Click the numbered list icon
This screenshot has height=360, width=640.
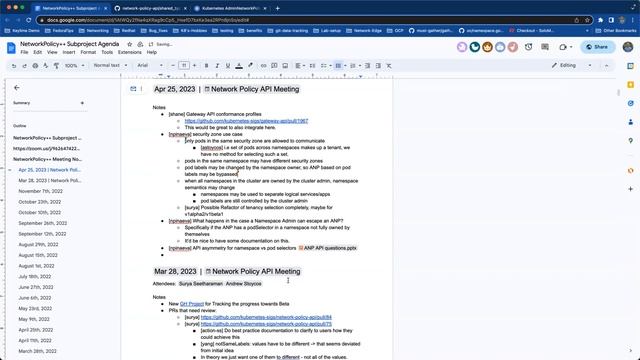click(353, 66)
